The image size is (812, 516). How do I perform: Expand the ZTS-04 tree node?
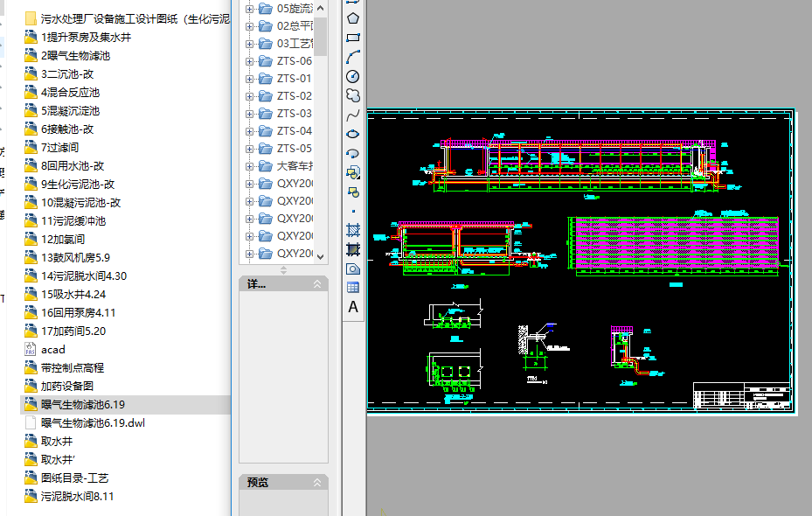point(250,131)
